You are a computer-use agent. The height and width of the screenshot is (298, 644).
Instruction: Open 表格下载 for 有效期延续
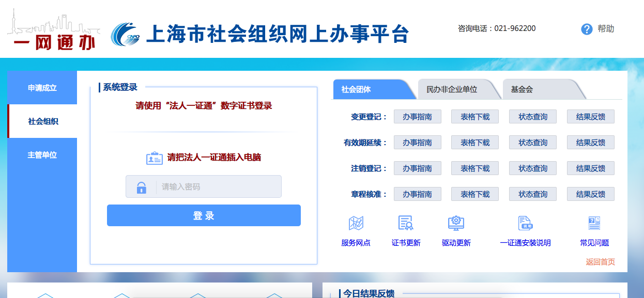point(475,143)
